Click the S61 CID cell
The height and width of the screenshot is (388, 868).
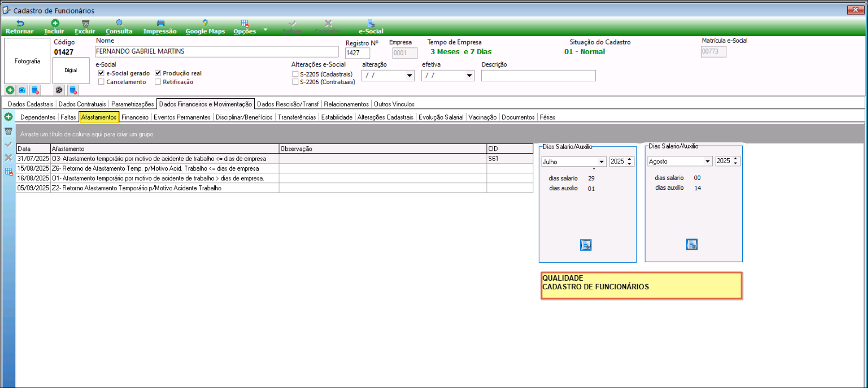coord(510,159)
